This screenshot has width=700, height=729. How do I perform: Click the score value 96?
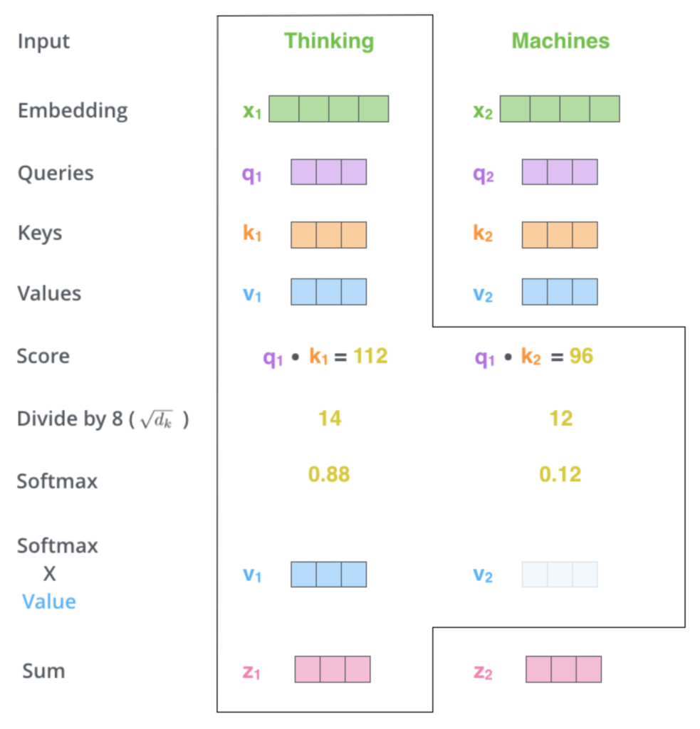(x=581, y=357)
